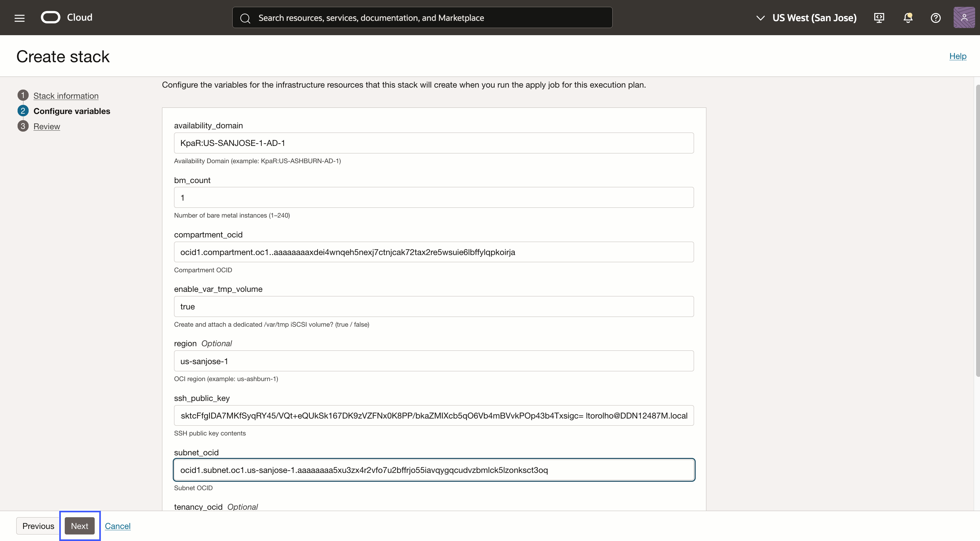
Task: Launch Cloud Shell from the top bar
Action: coord(879,18)
